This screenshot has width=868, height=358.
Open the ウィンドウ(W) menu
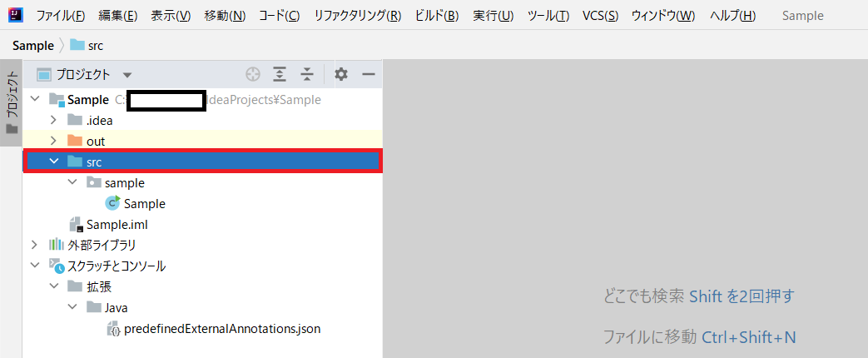(663, 16)
